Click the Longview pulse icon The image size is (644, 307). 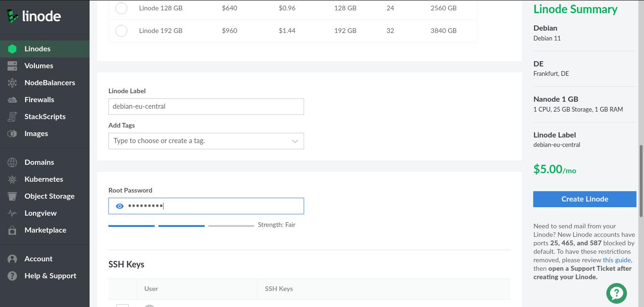click(12, 213)
